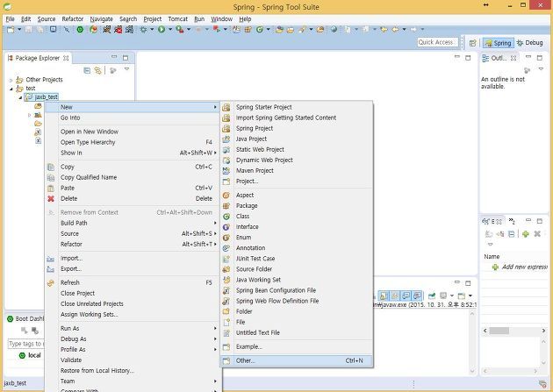
Task: Open the Refactor menu in menu bar
Action: (73, 19)
